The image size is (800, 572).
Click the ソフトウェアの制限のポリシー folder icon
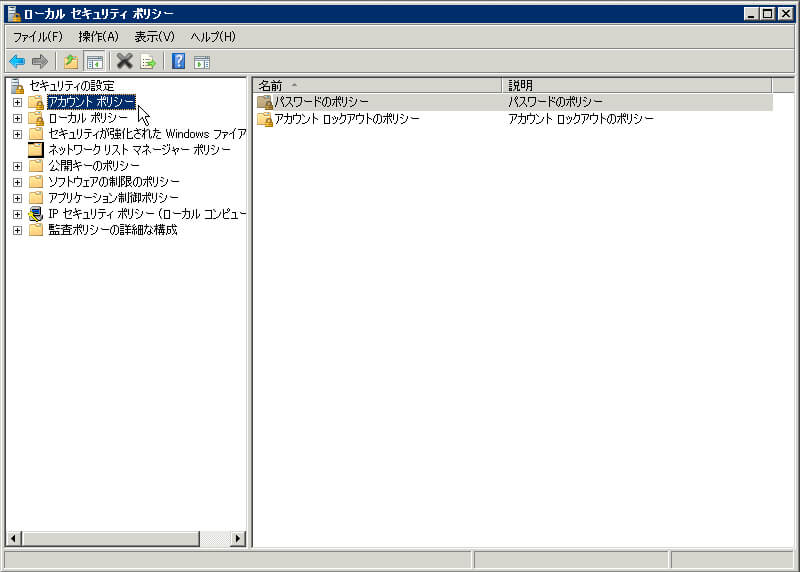(x=36, y=181)
